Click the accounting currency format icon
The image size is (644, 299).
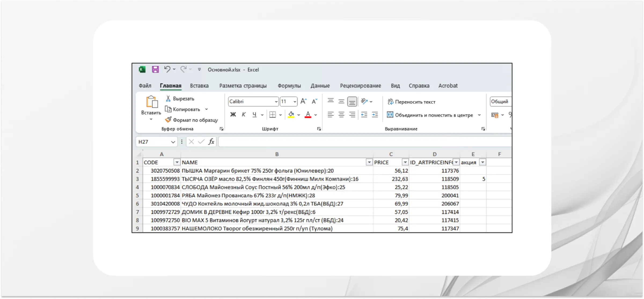[x=495, y=115]
